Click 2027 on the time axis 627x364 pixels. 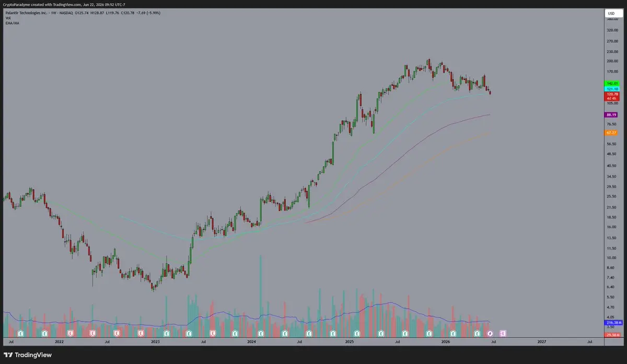(542, 342)
